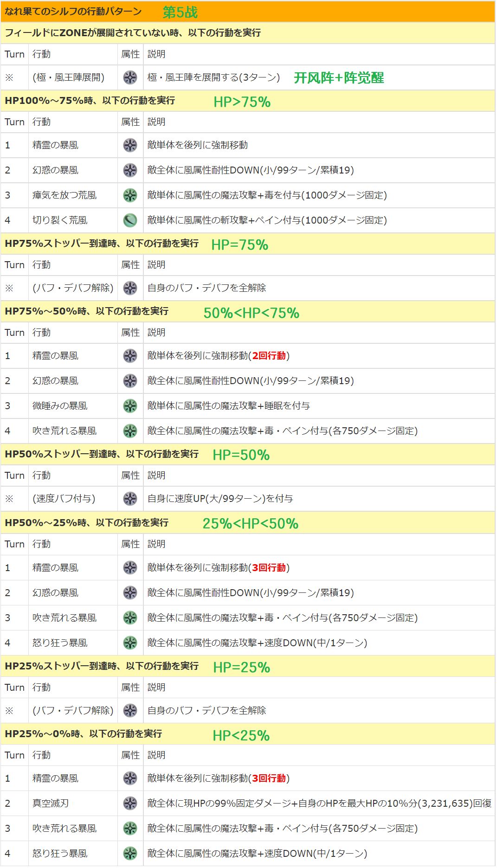Click 精霊の暴風 icon in the HP100%～75% section
This screenshot has width=497, height=868.
click(x=130, y=145)
